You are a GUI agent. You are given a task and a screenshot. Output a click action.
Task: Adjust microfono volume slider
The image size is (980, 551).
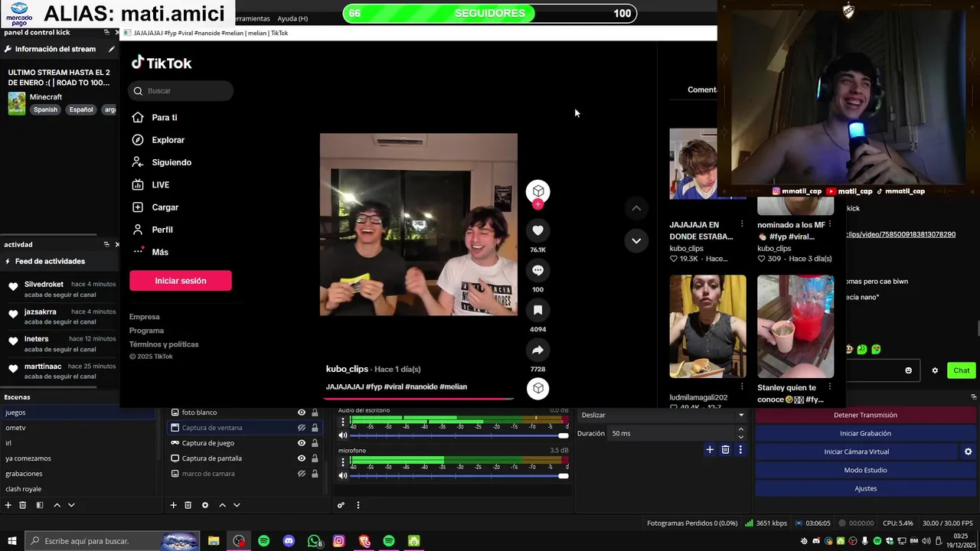point(459,475)
